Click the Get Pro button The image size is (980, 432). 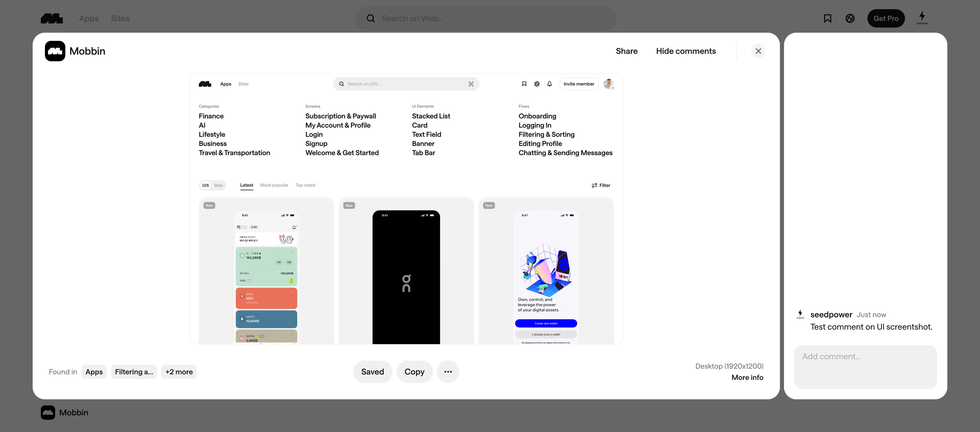[x=885, y=18]
